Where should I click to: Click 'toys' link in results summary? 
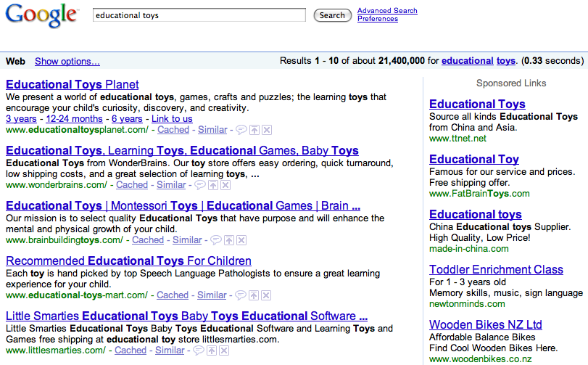pos(506,61)
